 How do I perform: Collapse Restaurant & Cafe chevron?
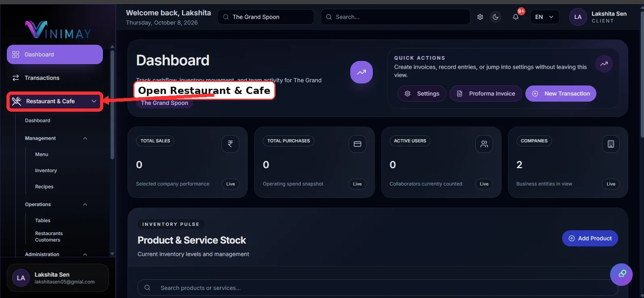[x=94, y=101]
